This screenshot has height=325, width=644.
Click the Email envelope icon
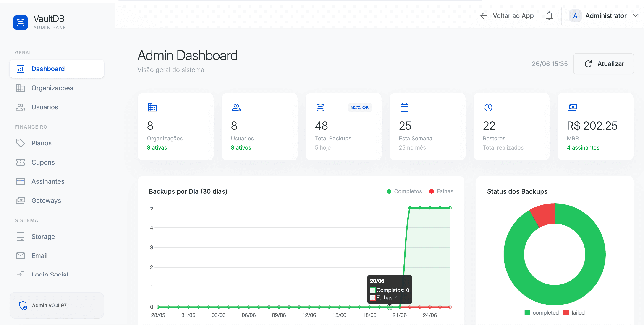21,256
